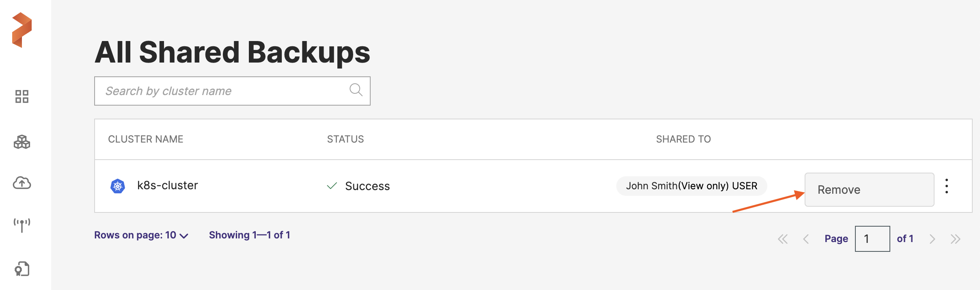The width and height of the screenshot is (980, 290).
Task: Expand the Rows on page dropdown
Action: coord(141,236)
